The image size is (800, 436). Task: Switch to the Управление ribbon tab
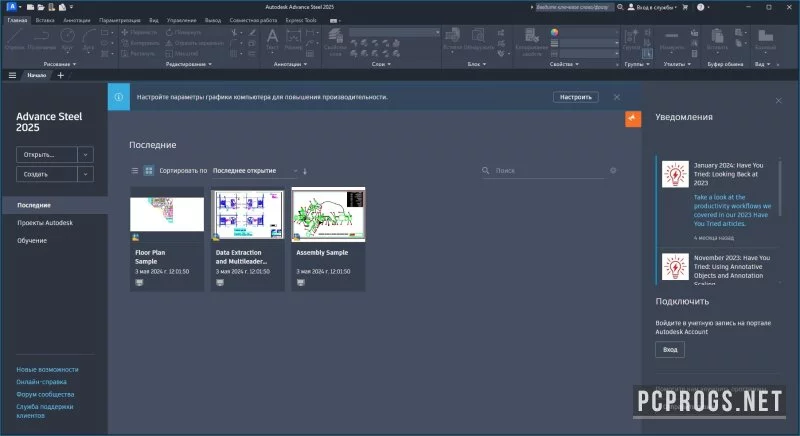pyautogui.click(x=182, y=20)
